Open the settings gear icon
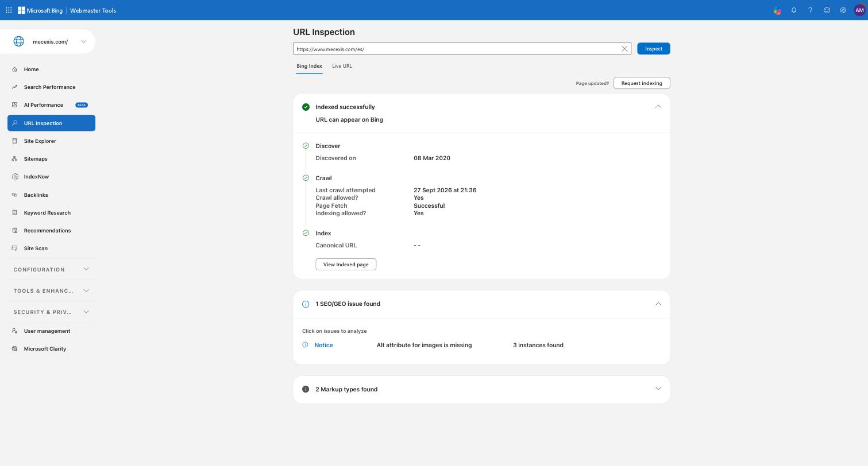The image size is (868, 466). pyautogui.click(x=843, y=10)
